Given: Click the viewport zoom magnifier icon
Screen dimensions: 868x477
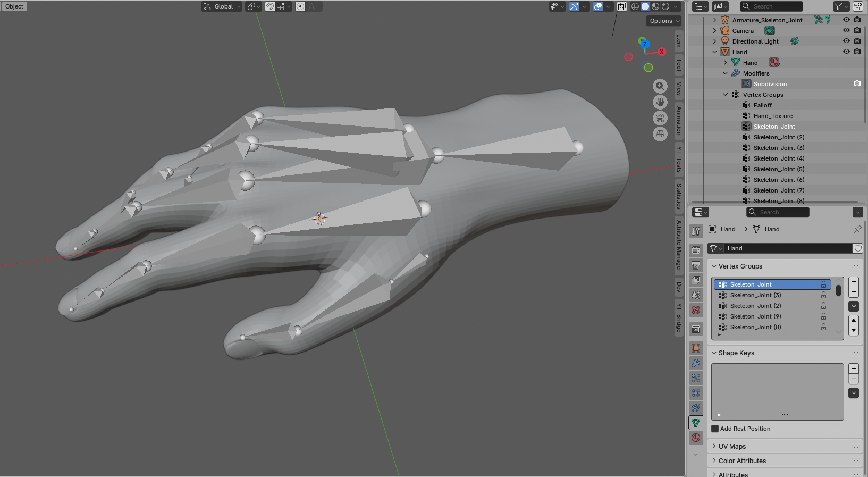Looking at the screenshot, I should click(660, 86).
